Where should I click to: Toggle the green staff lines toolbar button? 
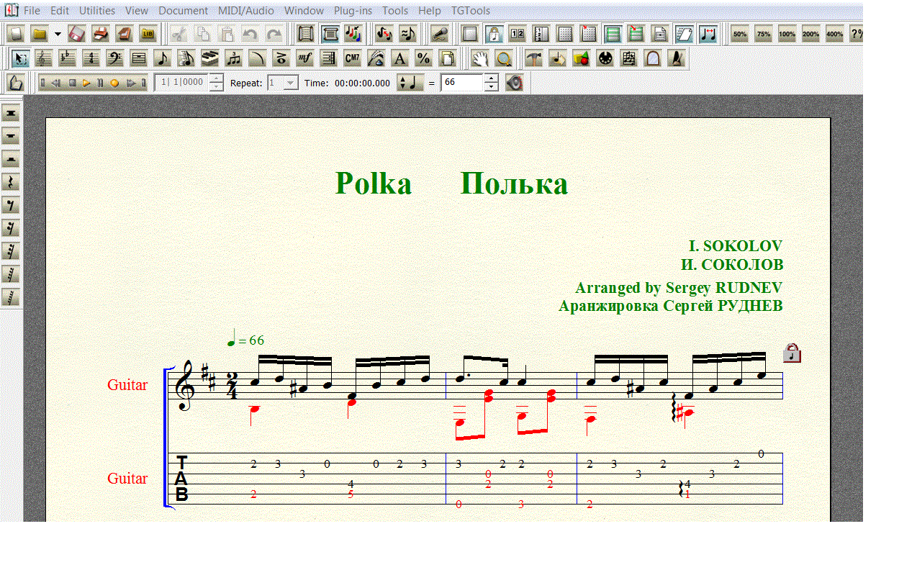[x=613, y=34]
